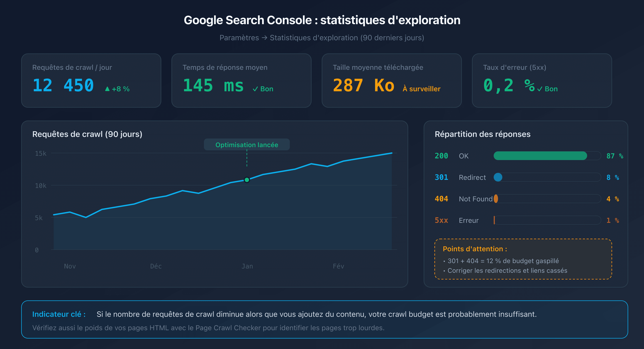Click the 87 % percentage value
Screen dimensions: 644x349
[x=615, y=156]
